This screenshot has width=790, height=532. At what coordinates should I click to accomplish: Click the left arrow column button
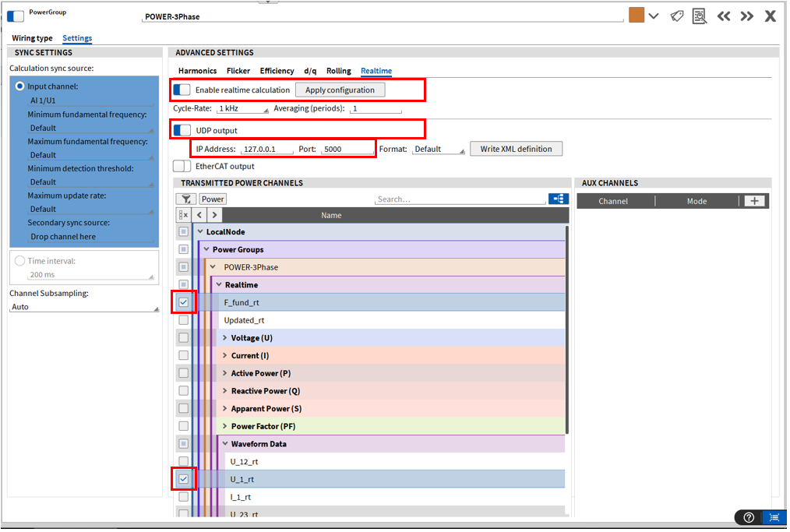tap(199, 215)
